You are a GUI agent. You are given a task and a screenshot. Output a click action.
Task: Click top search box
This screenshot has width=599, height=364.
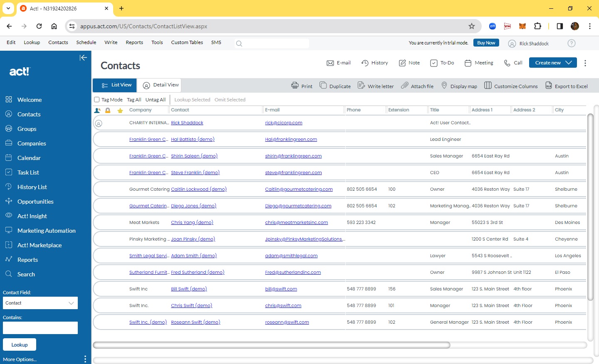tap(272, 43)
